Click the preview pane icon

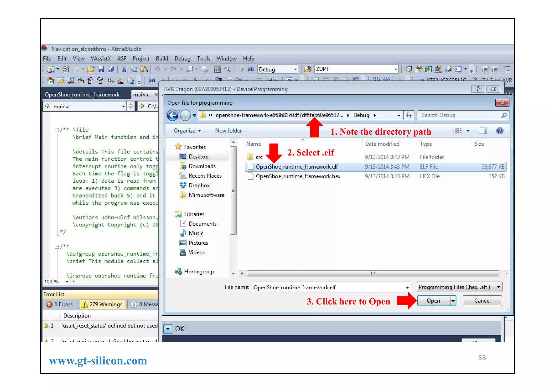(483, 131)
